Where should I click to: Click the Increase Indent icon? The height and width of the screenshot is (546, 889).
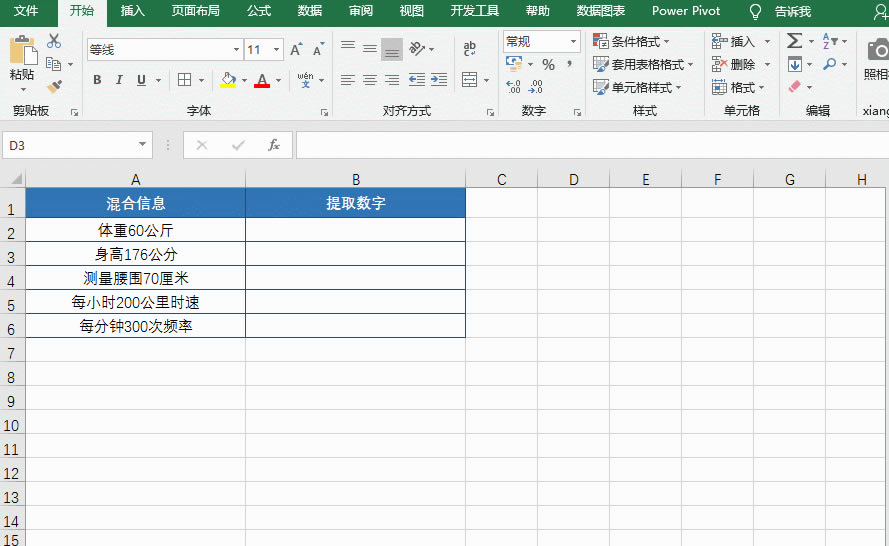click(x=439, y=80)
